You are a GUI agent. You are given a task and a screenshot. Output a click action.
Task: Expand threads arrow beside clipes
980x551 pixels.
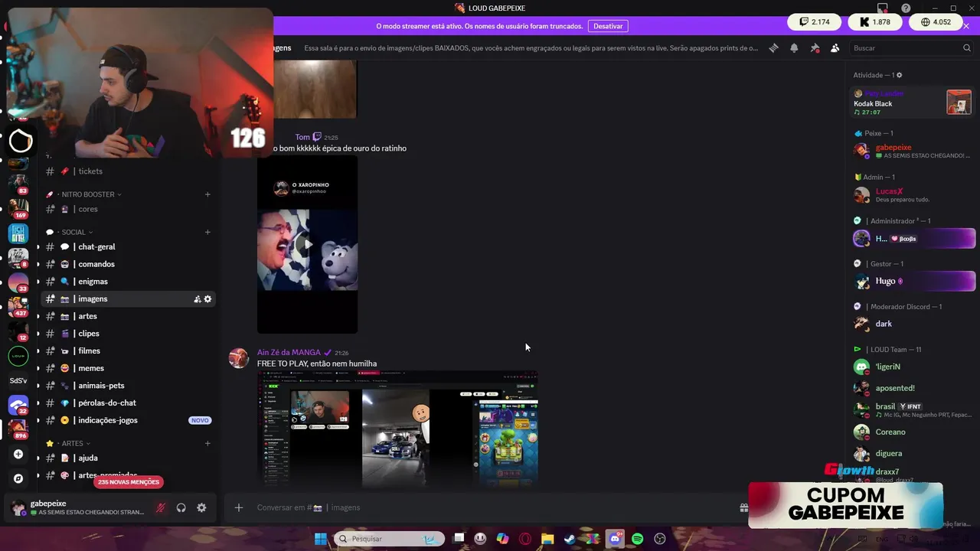point(38,334)
